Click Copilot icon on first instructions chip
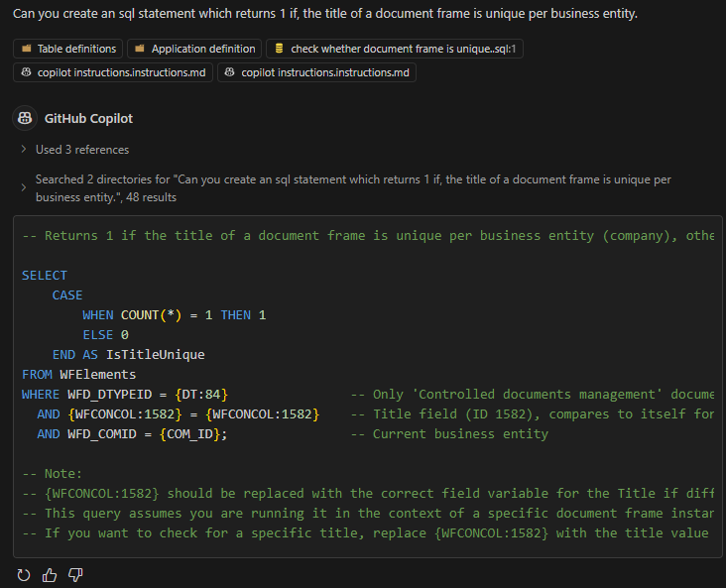The width and height of the screenshot is (726, 588). click(27, 72)
